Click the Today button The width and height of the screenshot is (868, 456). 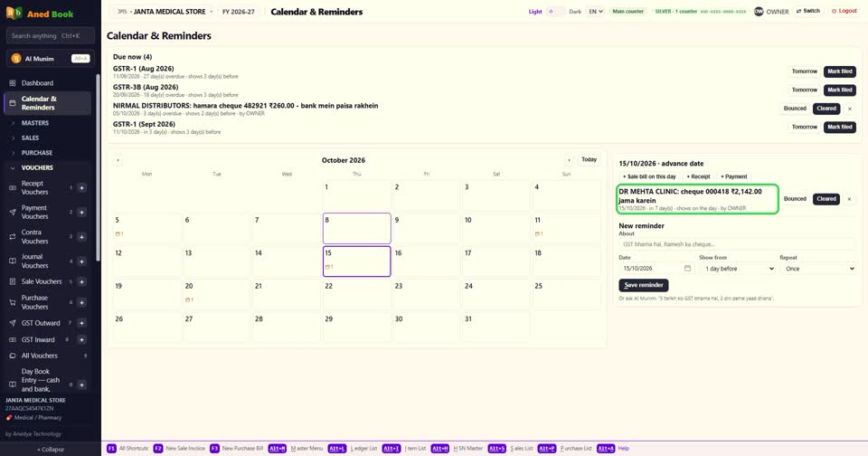click(x=589, y=159)
